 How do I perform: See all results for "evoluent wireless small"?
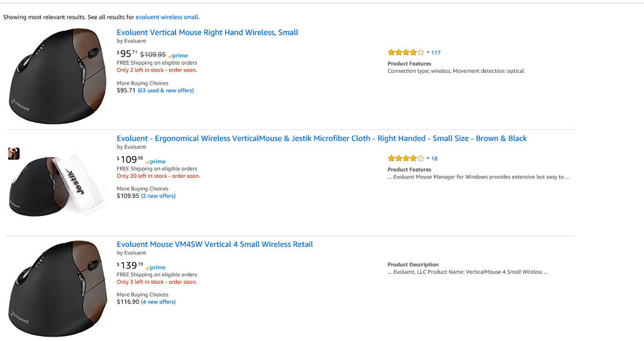[167, 17]
